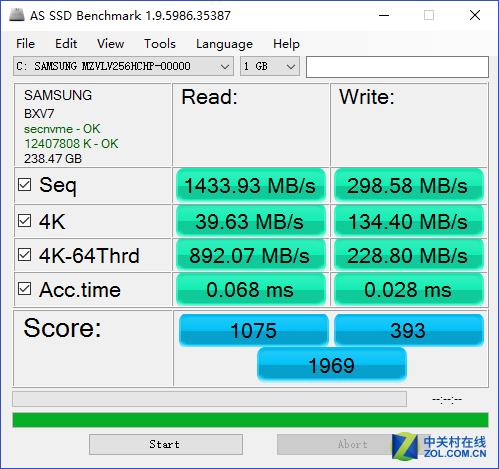The height and width of the screenshot is (469, 499).
Task: Expand the drive selection dropdown
Action: coord(123,66)
